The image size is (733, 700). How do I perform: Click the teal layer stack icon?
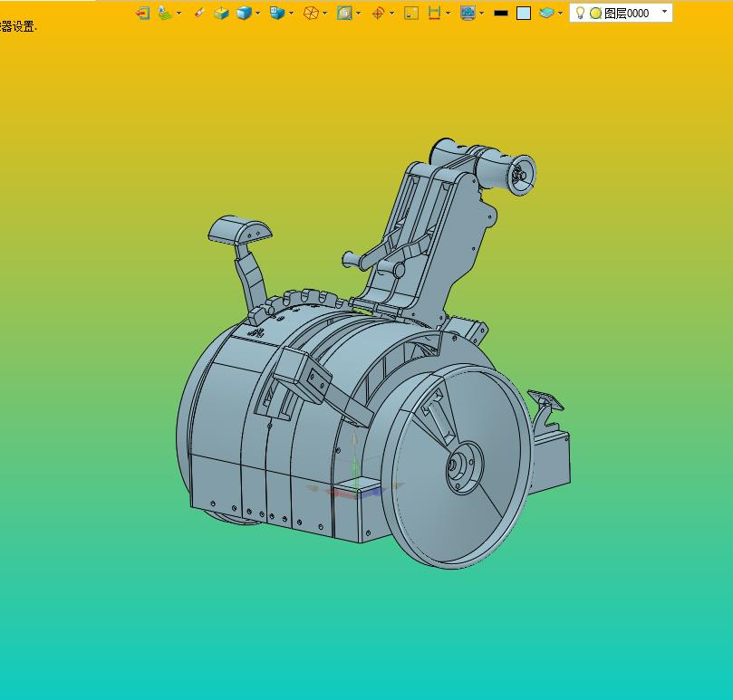pyautogui.click(x=546, y=13)
